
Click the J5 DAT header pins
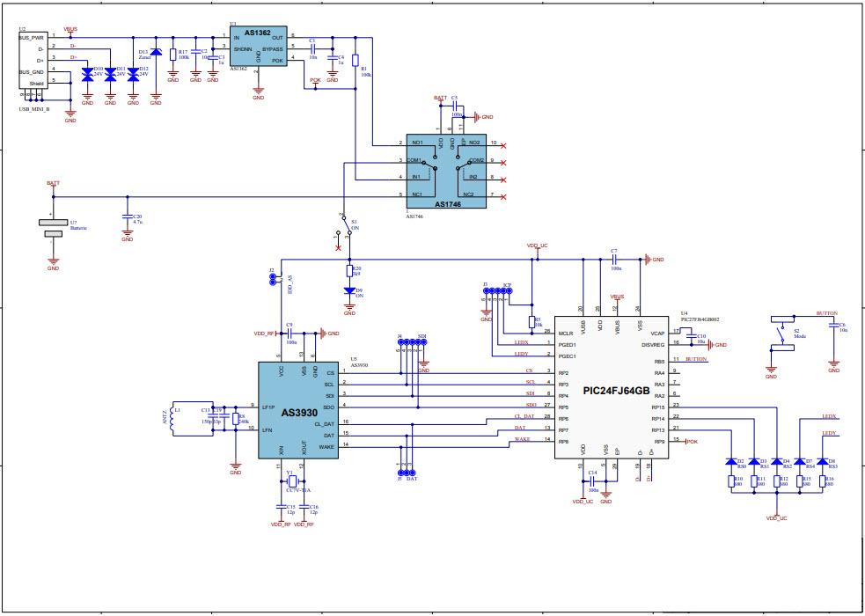click(406, 473)
